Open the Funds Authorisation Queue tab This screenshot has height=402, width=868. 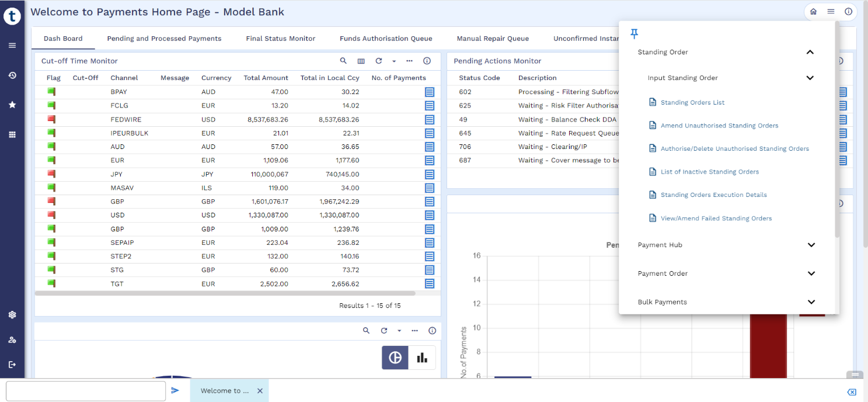[x=386, y=39]
